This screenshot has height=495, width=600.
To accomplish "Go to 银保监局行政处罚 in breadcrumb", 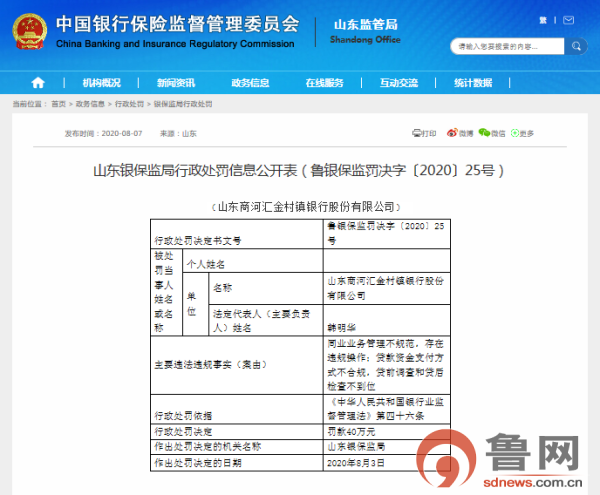I will tap(183, 104).
